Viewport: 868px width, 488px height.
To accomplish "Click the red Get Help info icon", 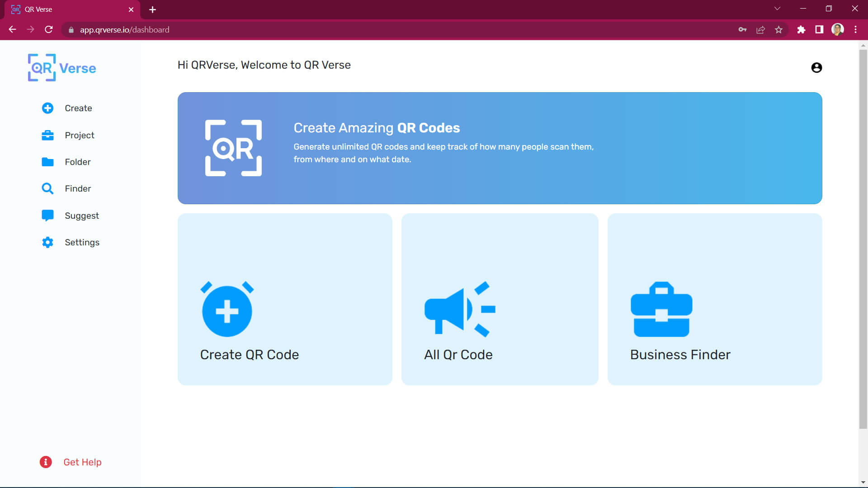I will click(x=46, y=462).
